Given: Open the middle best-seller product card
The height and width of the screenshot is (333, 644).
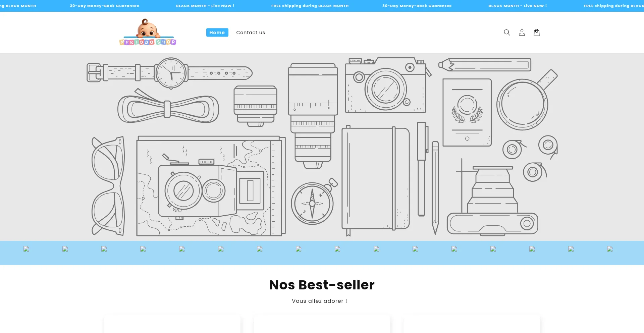Looking at the screenshot, I should pos(322,324).
